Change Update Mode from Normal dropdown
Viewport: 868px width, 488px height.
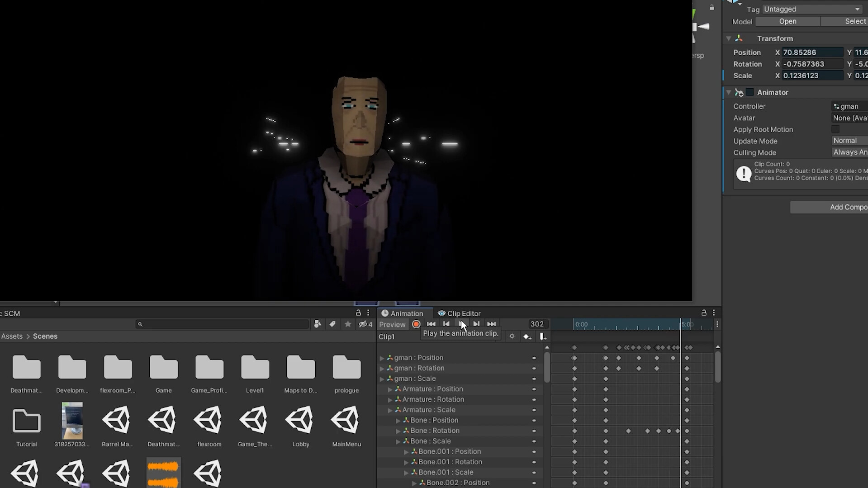848,141
